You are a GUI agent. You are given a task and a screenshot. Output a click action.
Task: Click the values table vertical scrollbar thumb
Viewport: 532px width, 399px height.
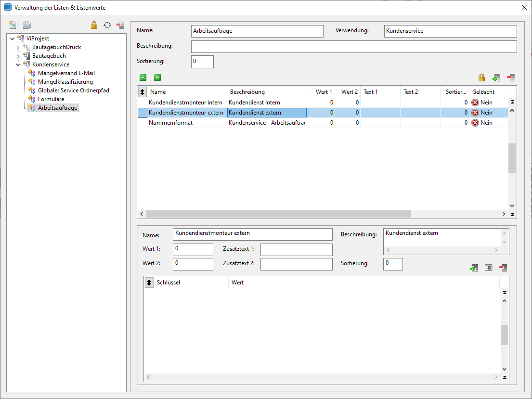point(512,158)
